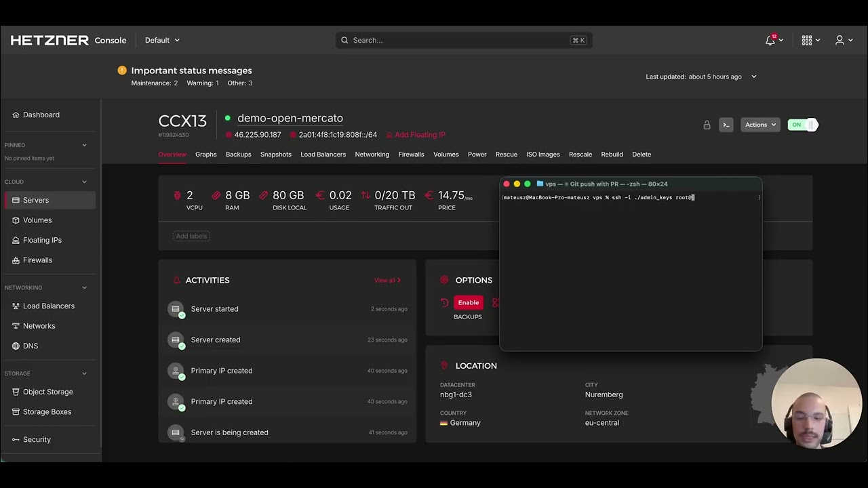The width and height of the screenshot is (868, 488).
Task: Click the Server started activity icon
Action: click(x=176, y=309)
